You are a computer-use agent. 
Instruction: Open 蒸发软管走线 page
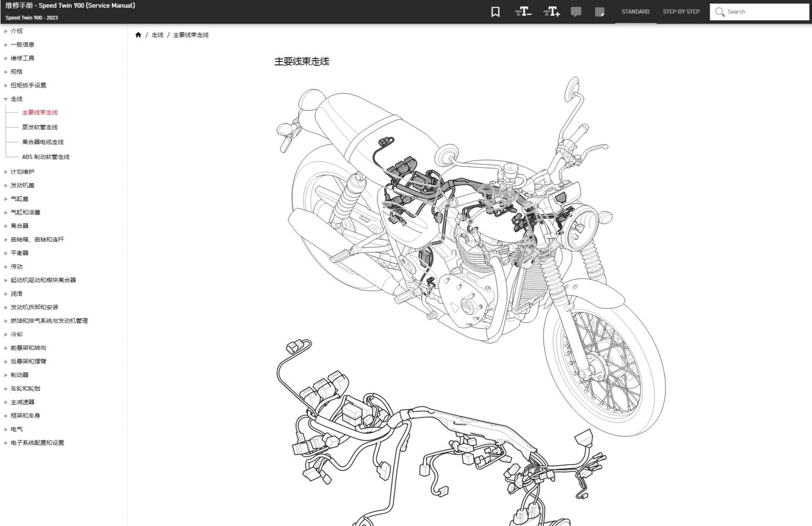coord(40,127)
